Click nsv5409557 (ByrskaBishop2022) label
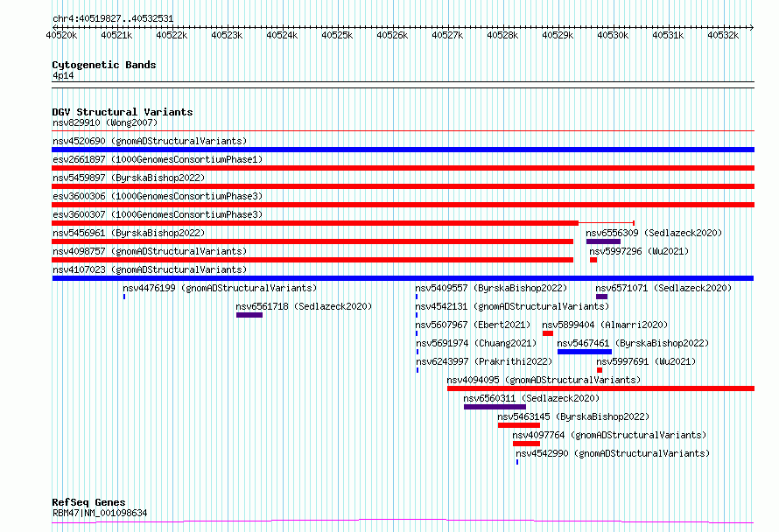 (x=491, y=288)
